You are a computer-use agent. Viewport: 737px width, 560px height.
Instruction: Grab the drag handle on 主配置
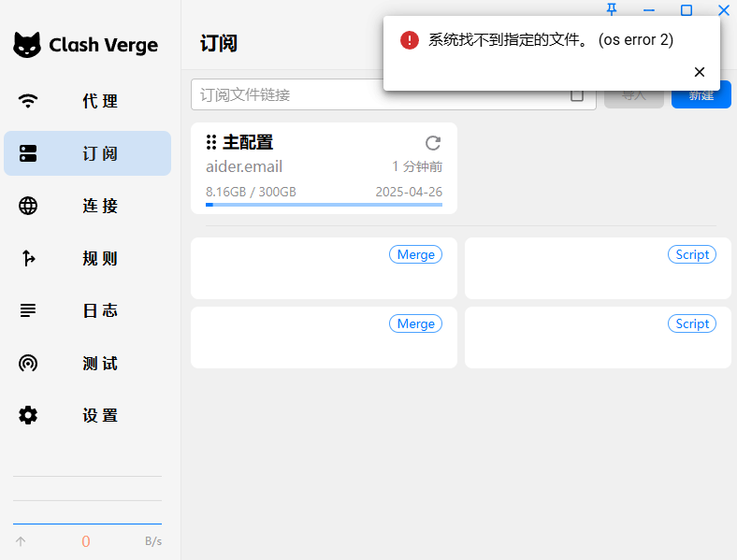click(211, 142)
